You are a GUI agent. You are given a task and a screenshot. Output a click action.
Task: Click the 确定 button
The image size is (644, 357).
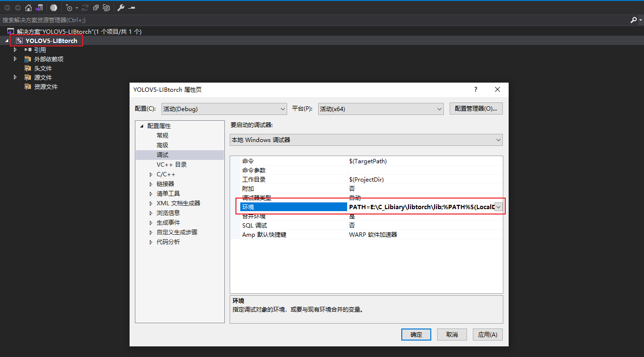[x=416, y=334]
